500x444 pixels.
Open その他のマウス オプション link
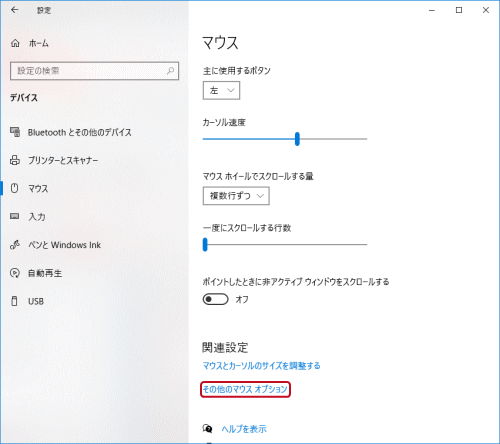tap(245, 389)
